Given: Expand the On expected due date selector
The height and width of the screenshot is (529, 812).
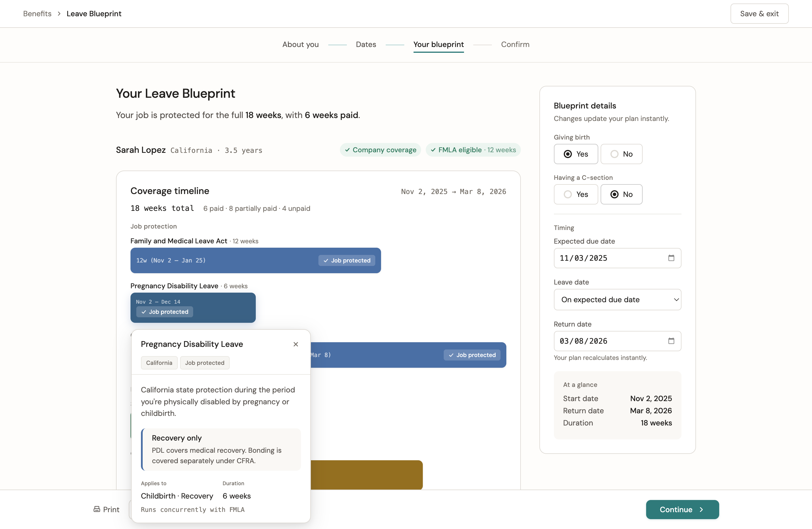Looking at the screenshot, I should pyautogui.click(x=677, y=300).
